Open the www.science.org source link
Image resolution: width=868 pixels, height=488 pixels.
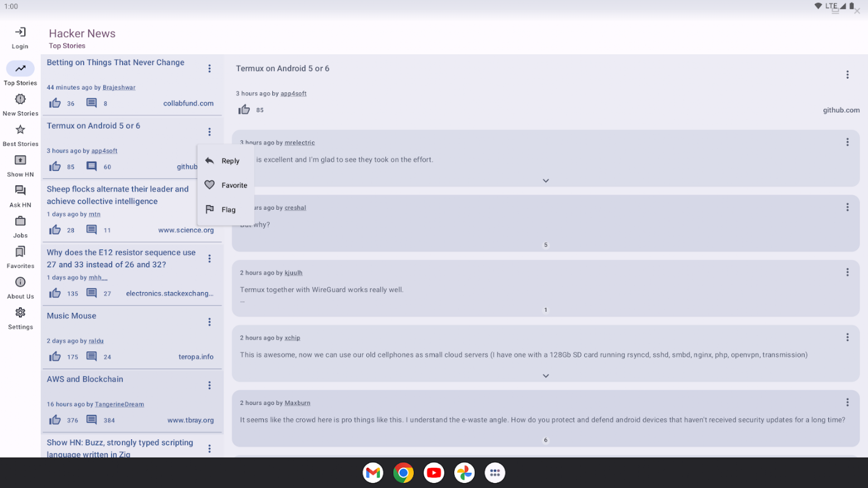coord(186,231)
